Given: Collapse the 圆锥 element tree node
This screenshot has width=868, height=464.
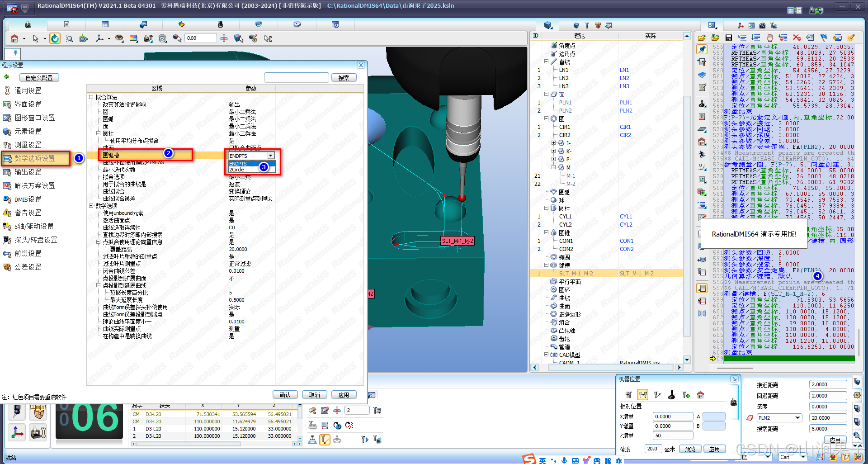Looking at the screenshot, I should [546, 232].
